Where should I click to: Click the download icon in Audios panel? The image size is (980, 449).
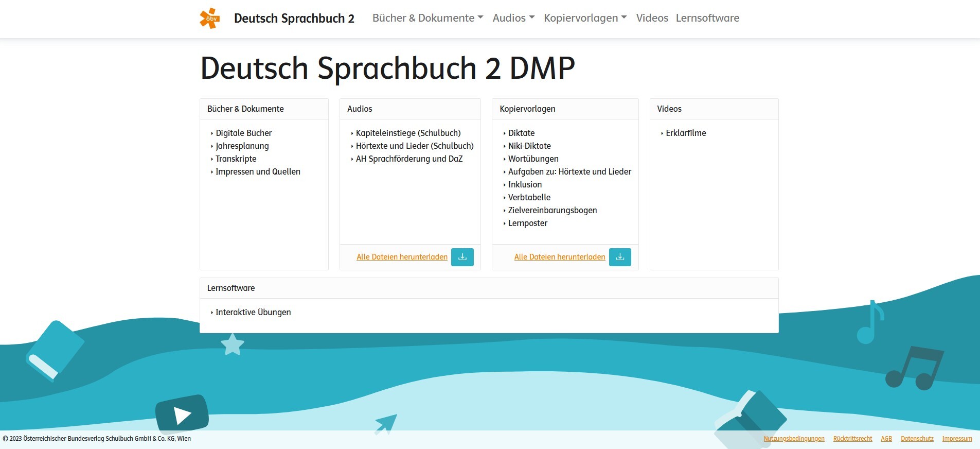pyautogui.click(x=462, y=257)
